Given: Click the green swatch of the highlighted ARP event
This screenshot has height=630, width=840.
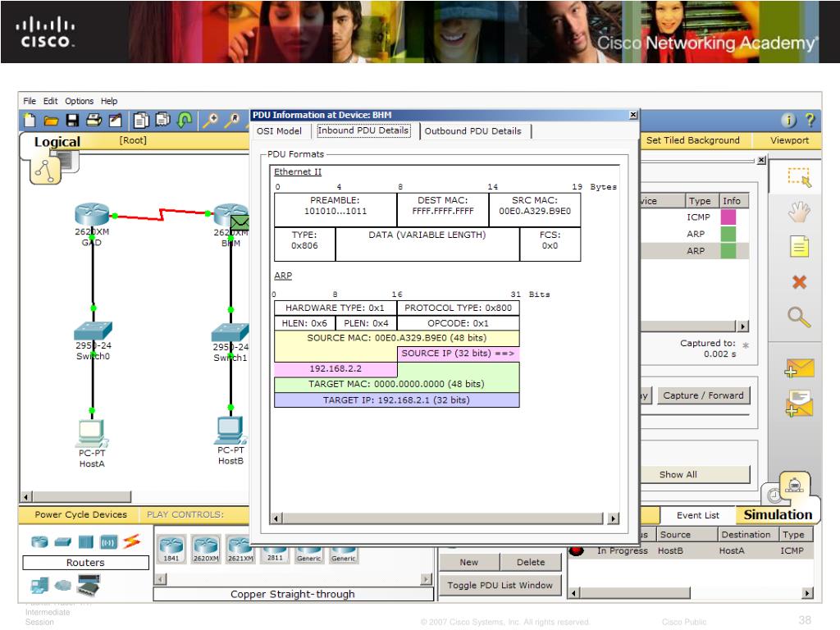Looking at the screenshot, I should [728, 251].
